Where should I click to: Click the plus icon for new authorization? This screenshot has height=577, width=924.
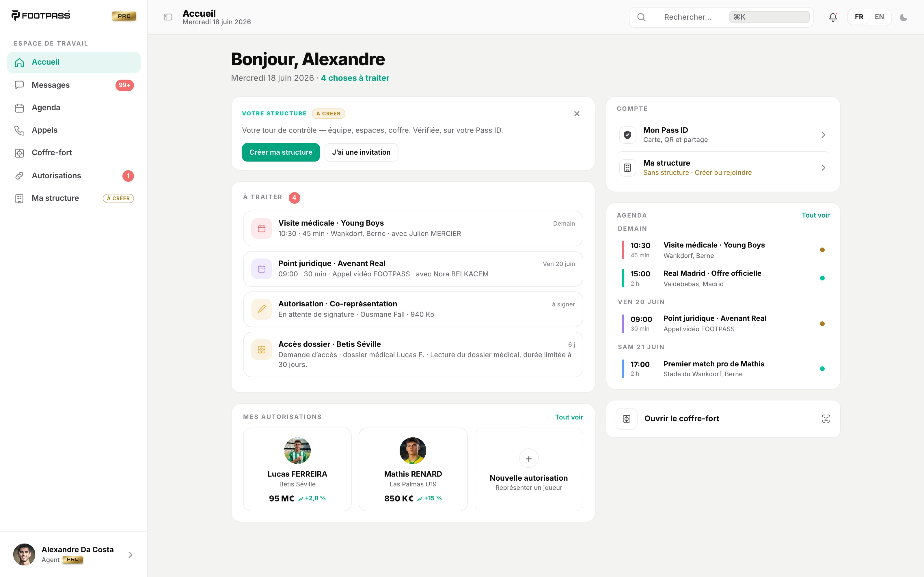click(x=528, y=459)
